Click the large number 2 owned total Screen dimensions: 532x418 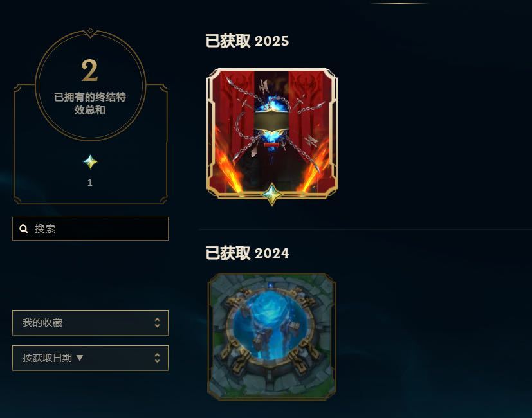coord(89,71)
